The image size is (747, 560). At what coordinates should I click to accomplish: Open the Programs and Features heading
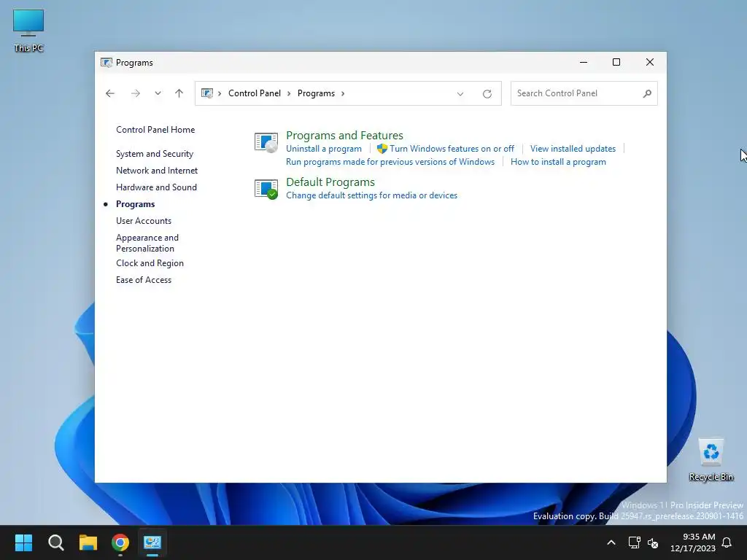[344, 135]
